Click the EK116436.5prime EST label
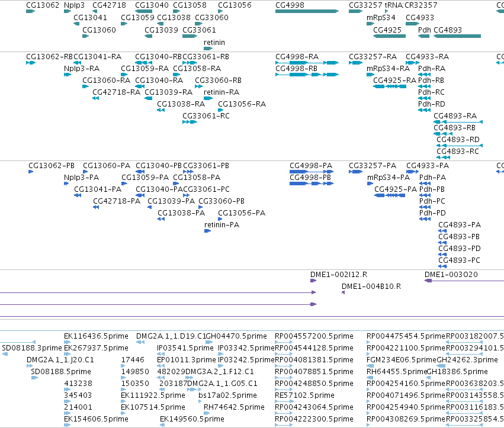Screen dimensions: 504x428 96,336
